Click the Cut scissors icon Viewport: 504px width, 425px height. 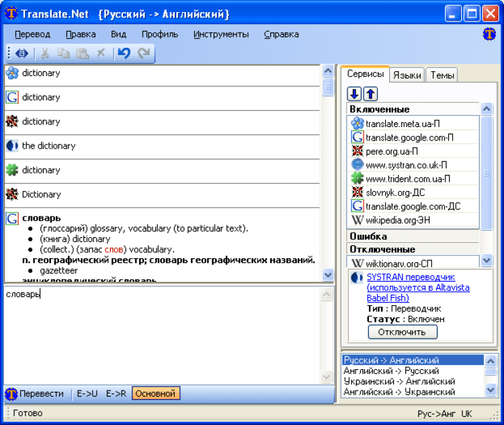45,53
